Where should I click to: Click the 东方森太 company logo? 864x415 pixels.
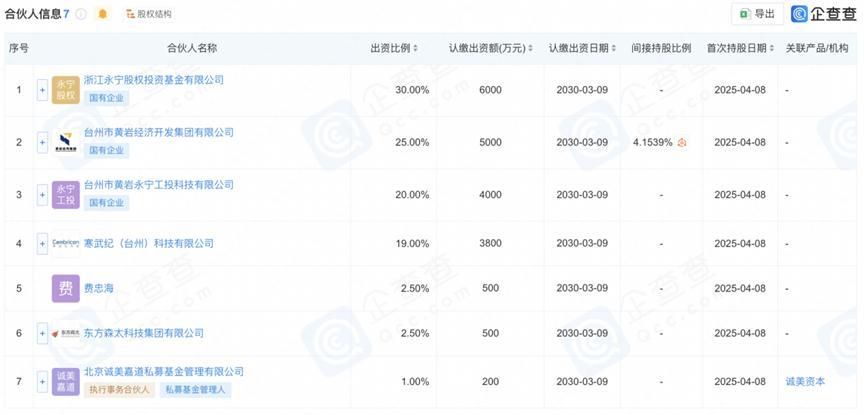[66, 333]
